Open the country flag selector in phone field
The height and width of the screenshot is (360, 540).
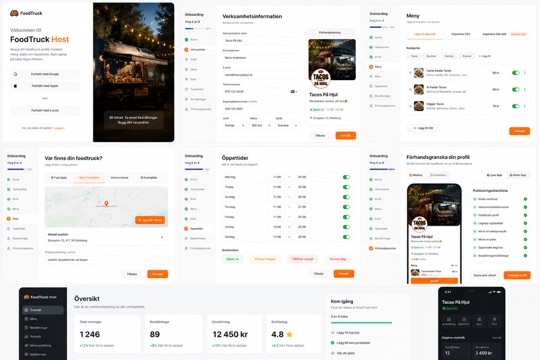[x=294, y=92]
